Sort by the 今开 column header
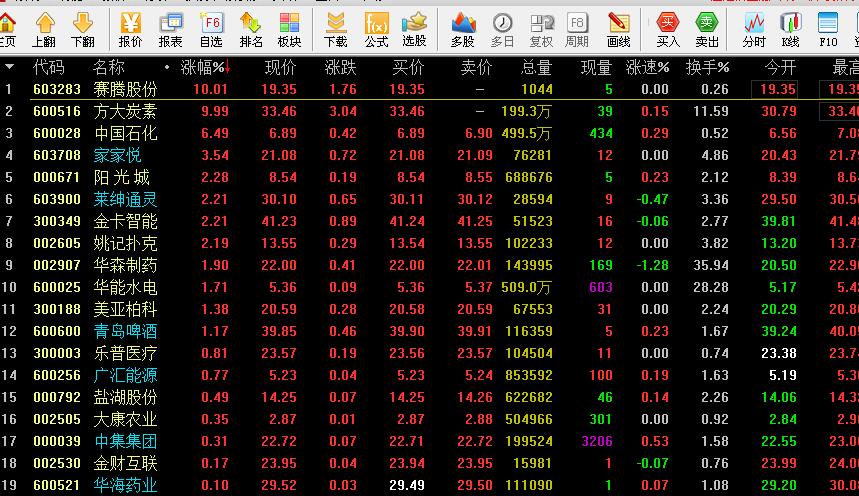Screen dimensions: 859x496 [x=780, y=67]
